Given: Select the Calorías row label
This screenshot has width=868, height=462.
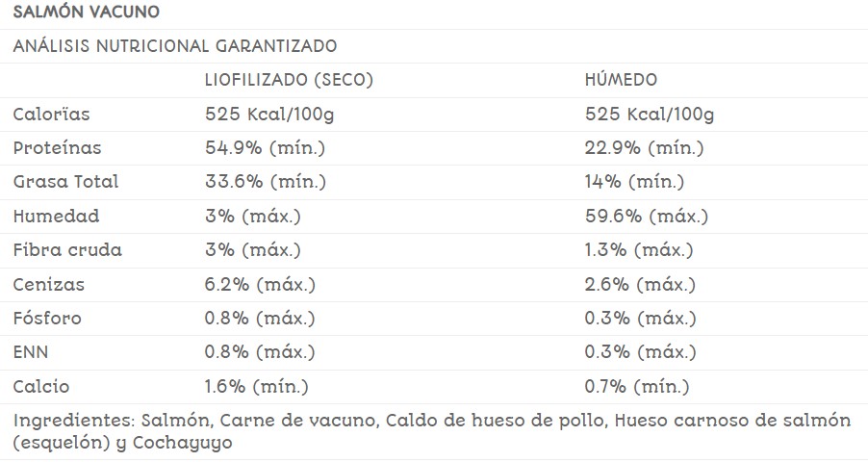Looking at the screenshot, I should 51,115.
